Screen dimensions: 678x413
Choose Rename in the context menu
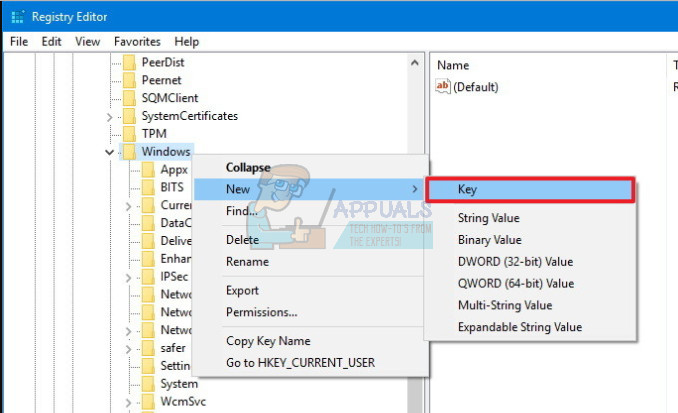point(311,262)
